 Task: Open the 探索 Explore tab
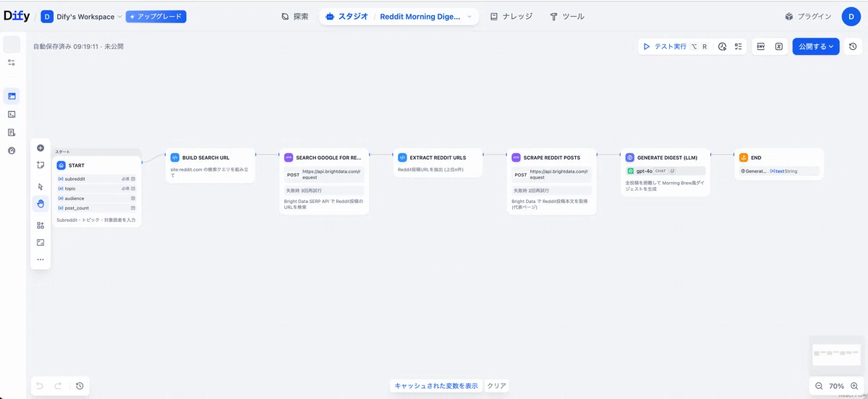(x=294, y=16)
